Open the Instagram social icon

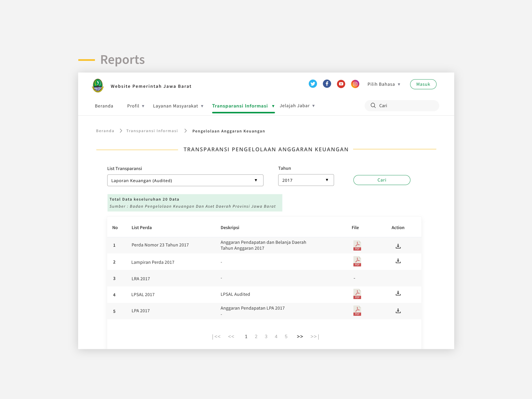click(355, 84)
